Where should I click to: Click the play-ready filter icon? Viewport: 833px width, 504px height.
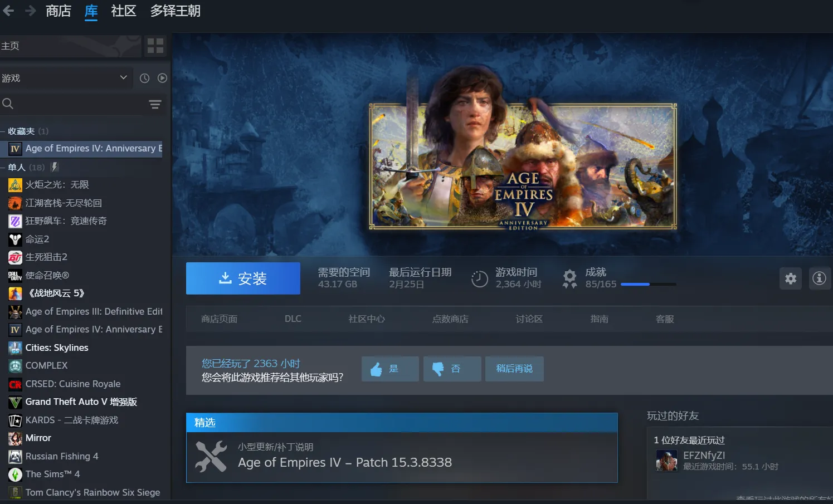point(162,79)
